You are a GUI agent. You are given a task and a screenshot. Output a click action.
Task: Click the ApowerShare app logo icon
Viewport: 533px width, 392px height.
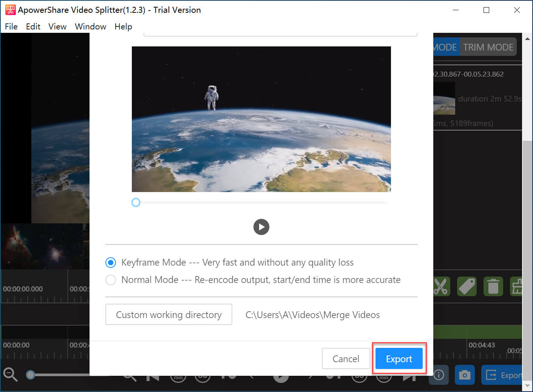click(10, 10)
